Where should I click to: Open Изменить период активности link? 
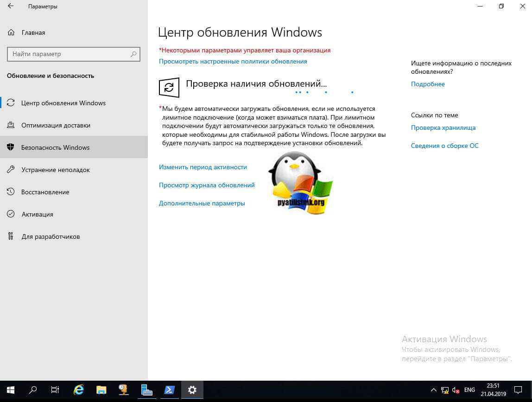pos(203,167)
